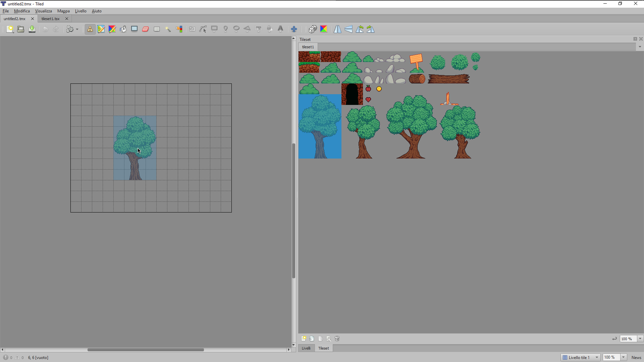Undo the last edit
This screenshot has height=362, width=644.
pos(45,29)
